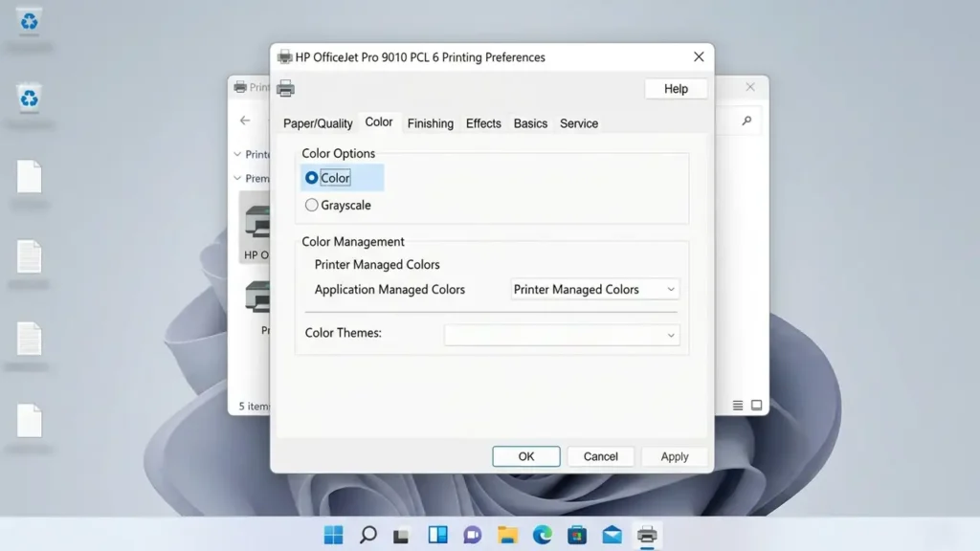Collapse the Prem group chevron in the background window
The image size is (980, 551).
coord(237,178)
